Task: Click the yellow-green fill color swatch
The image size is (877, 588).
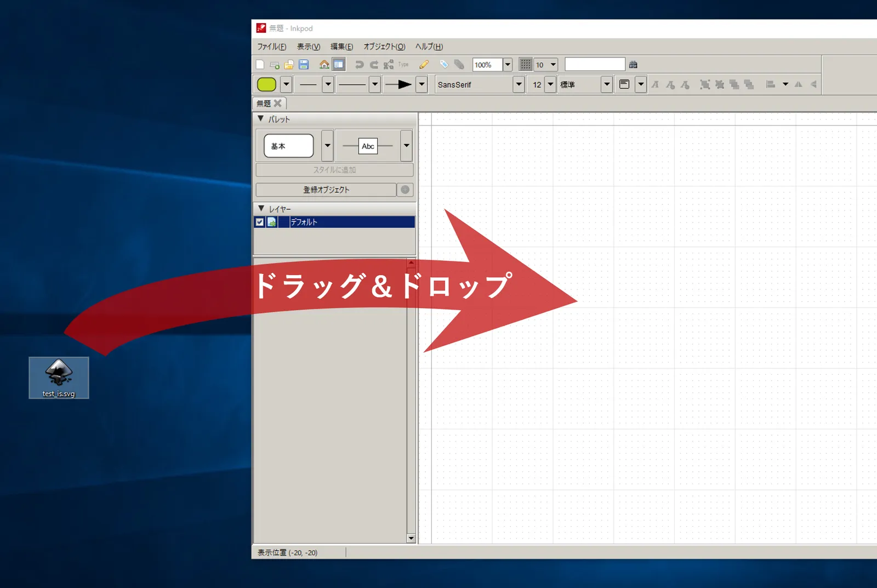Action: tap(267, 84)
